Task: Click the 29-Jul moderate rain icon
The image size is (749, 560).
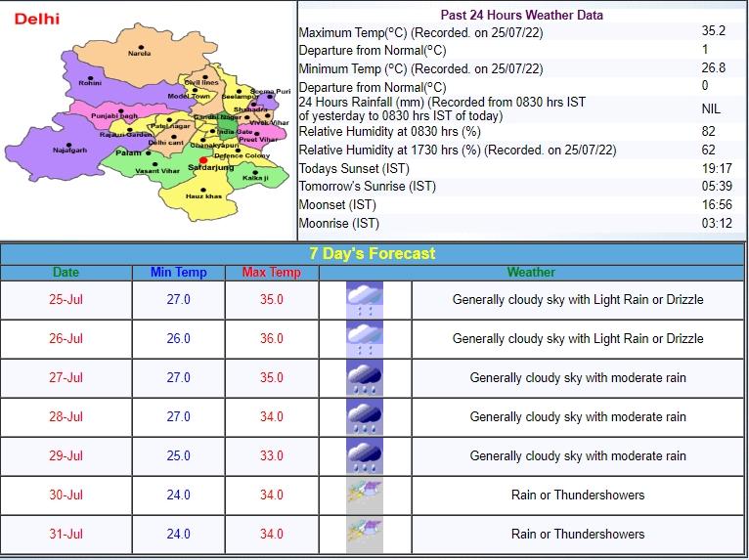Action: pos(365,456)
